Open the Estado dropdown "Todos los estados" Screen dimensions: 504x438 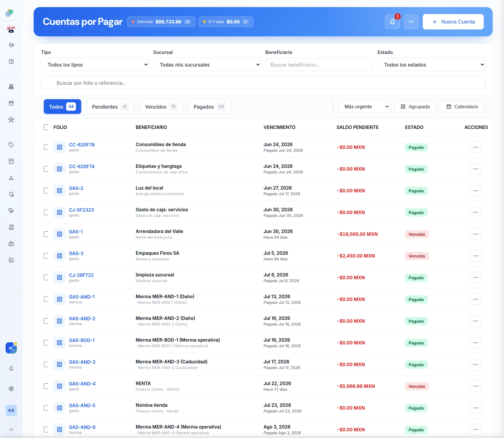click(x=432, y=64)
